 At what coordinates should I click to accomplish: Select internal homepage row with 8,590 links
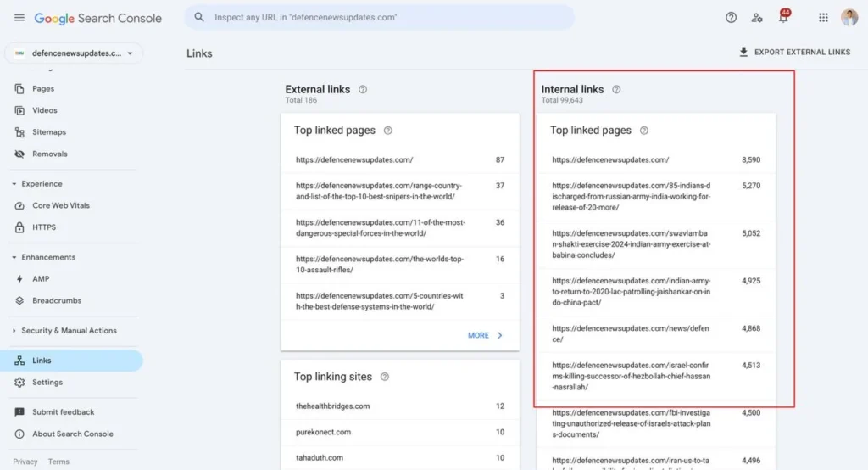pos(656,159)
